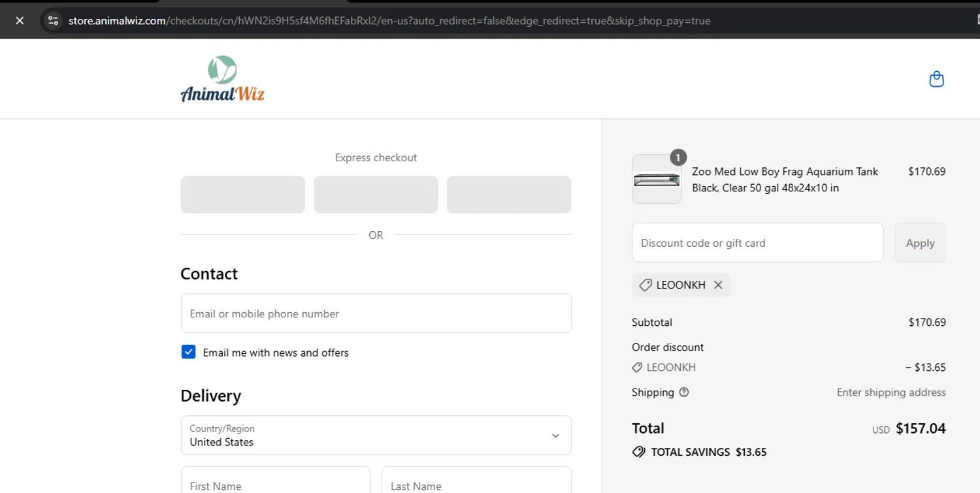
Task: Click the first express checkout button
Action: click(243, 195)
